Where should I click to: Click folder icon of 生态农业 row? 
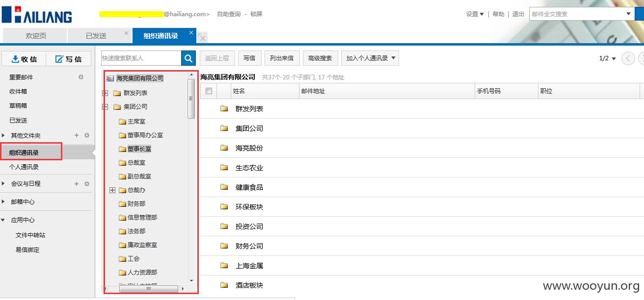click(224, 167)
